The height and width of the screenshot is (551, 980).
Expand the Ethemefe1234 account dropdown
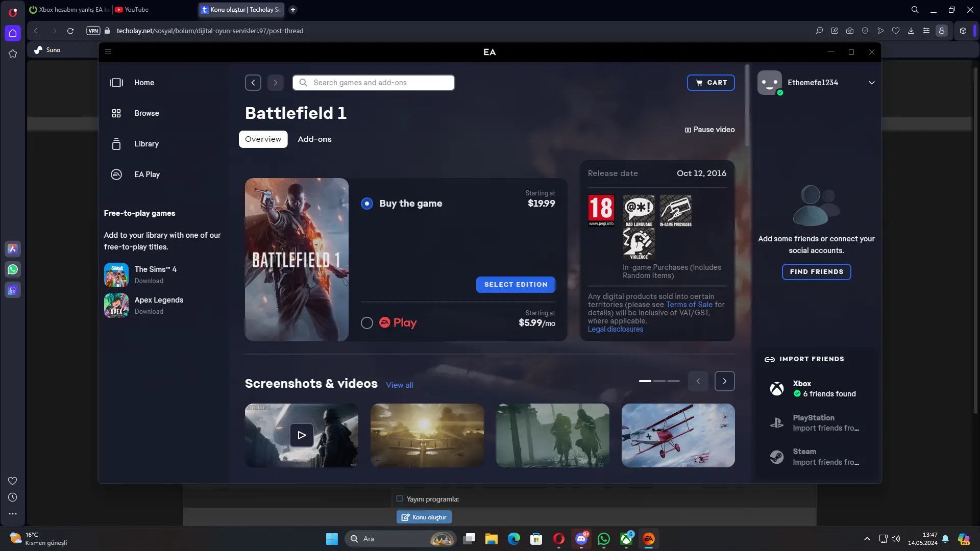872,83
